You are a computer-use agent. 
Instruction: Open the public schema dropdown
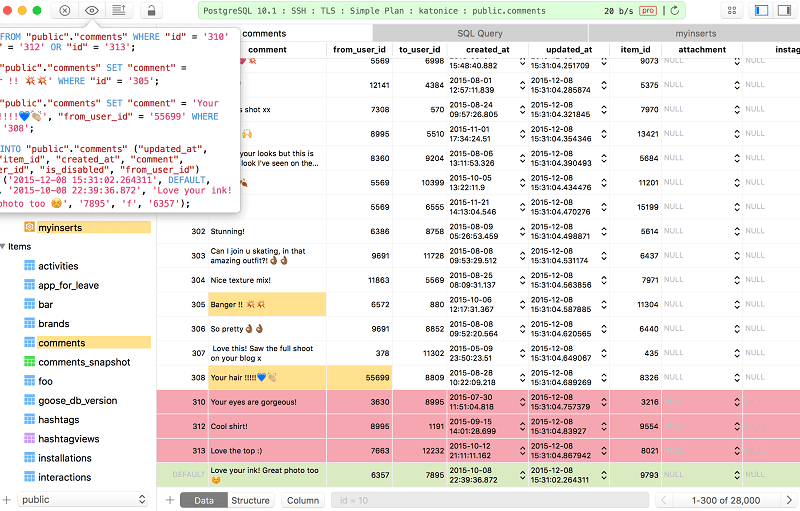coord(84,499)
